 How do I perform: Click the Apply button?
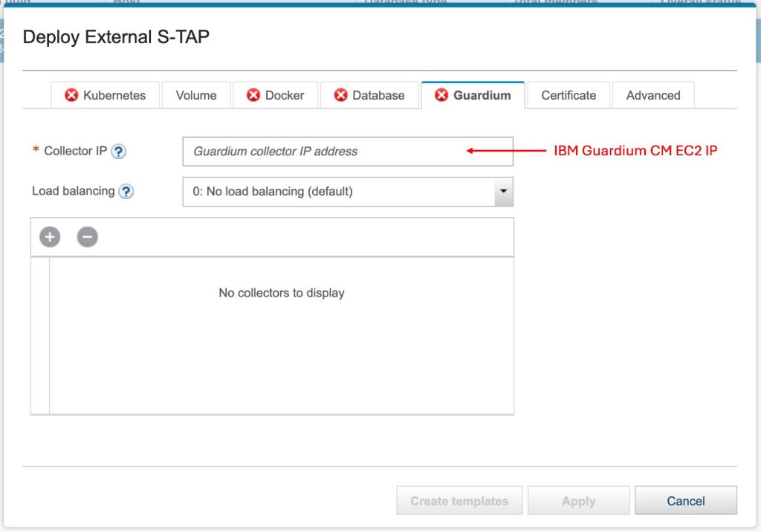(578, 501)
